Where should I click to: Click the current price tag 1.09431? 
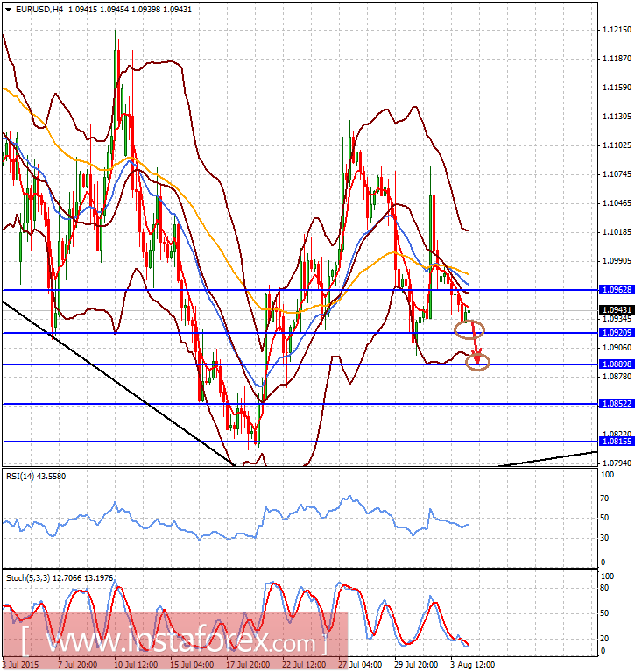click(x=616, y=309)
